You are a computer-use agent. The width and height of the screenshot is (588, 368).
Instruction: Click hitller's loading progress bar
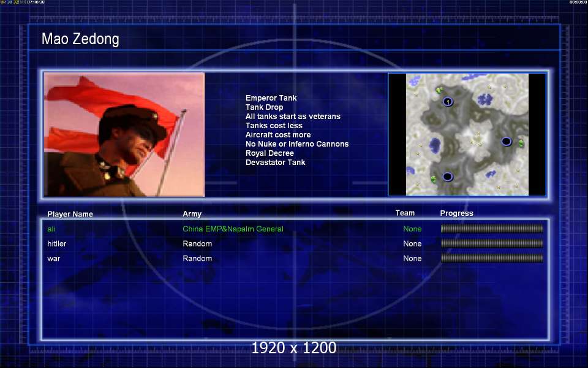pos(492,243)
